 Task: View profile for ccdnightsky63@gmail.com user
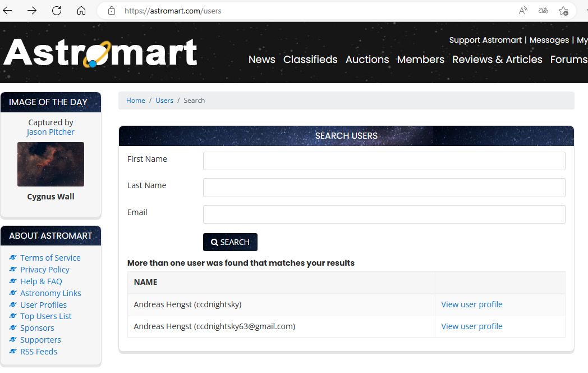pyautogui.click(x=472, y=326)
